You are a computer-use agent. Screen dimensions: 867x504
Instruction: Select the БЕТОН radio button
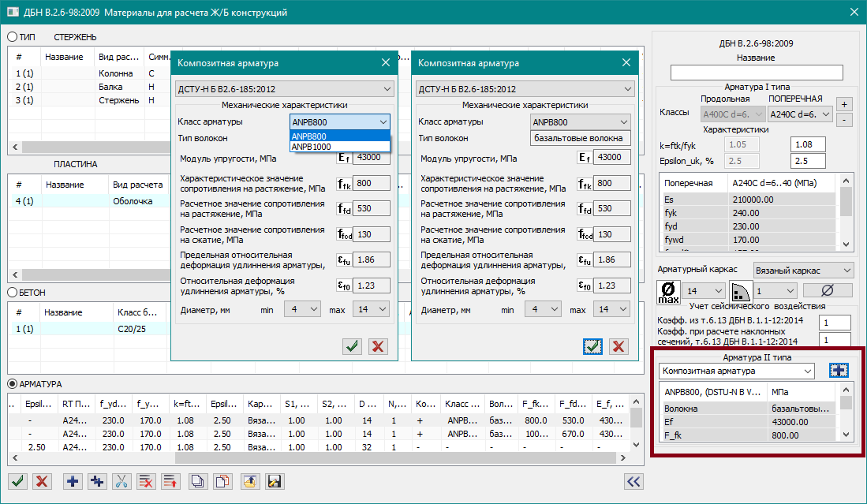click(x=13, y=293)
